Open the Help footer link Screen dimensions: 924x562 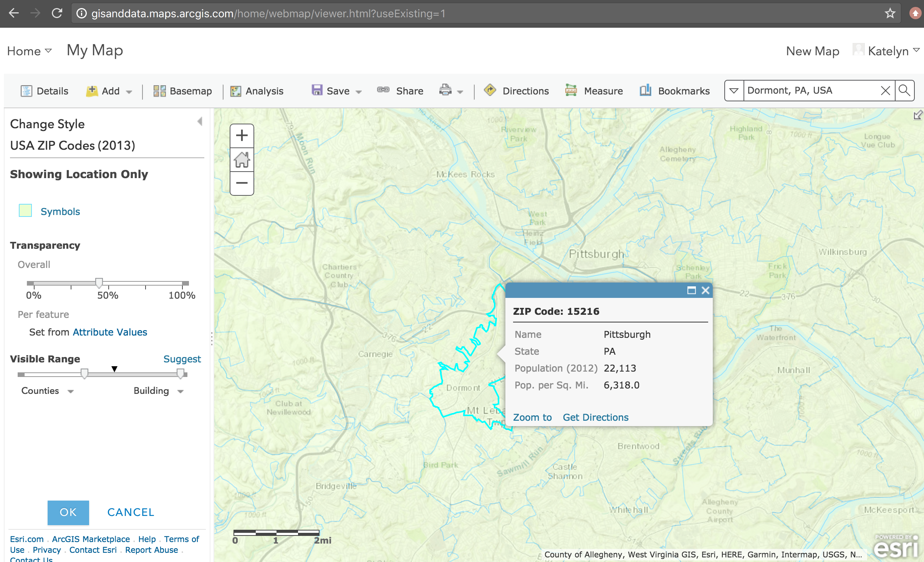[147, 539]
